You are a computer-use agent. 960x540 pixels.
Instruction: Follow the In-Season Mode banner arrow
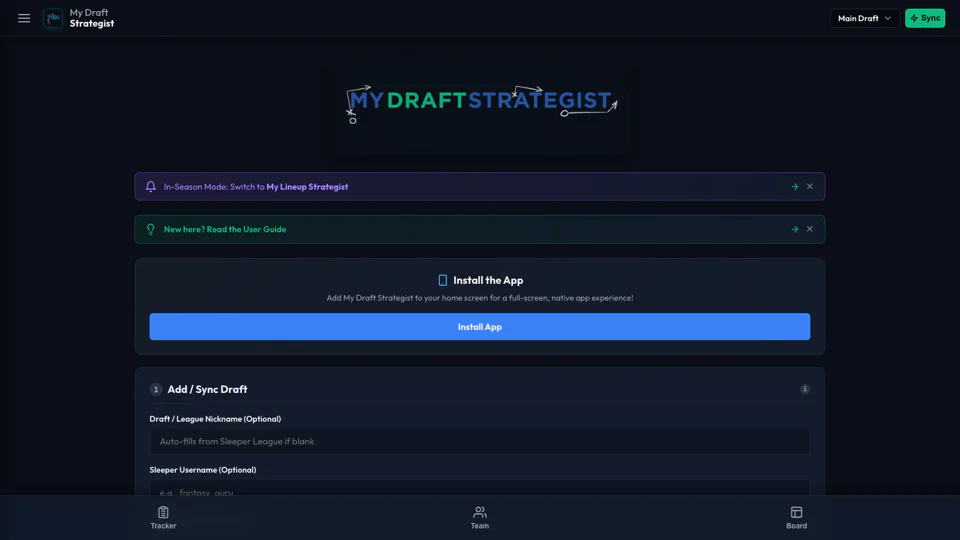(x=795, y=187)
